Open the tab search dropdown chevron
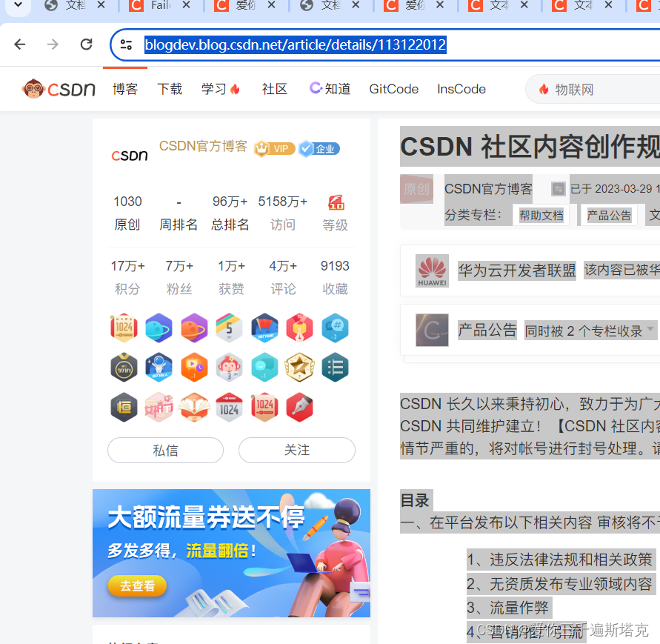 coord(18,5)
